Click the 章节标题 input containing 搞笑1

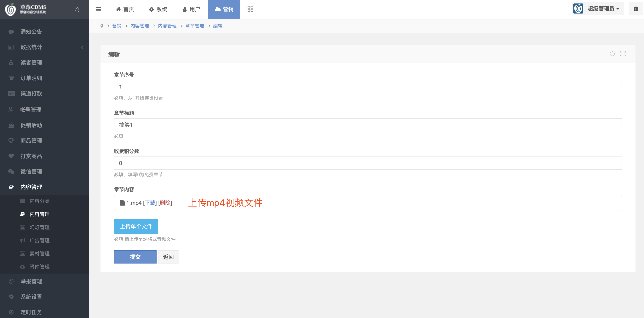pos(368,125)
